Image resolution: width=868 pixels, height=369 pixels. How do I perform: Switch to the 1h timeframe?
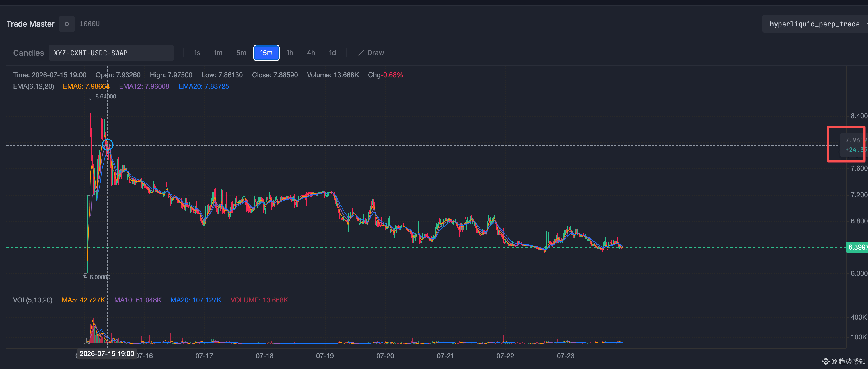point(290,53)
